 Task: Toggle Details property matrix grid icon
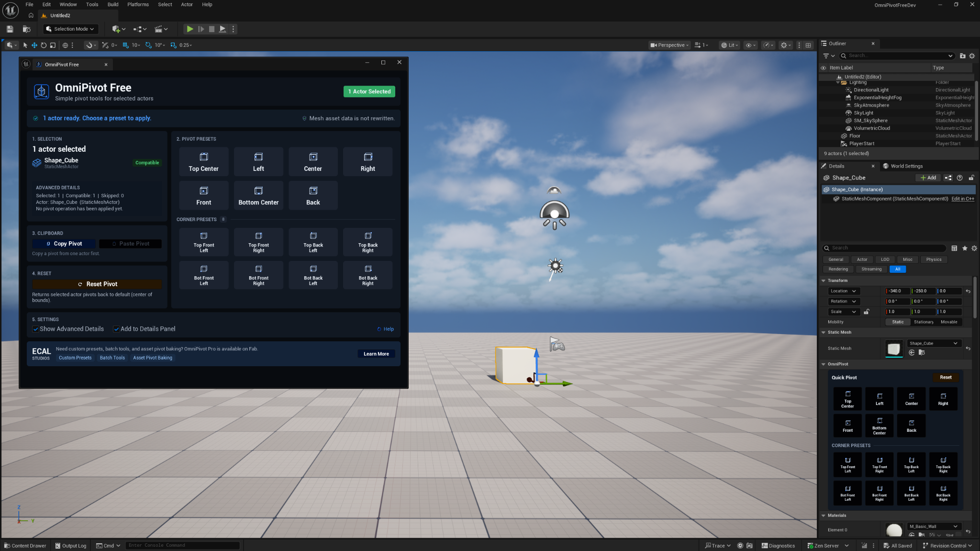(x=954, y=248)
